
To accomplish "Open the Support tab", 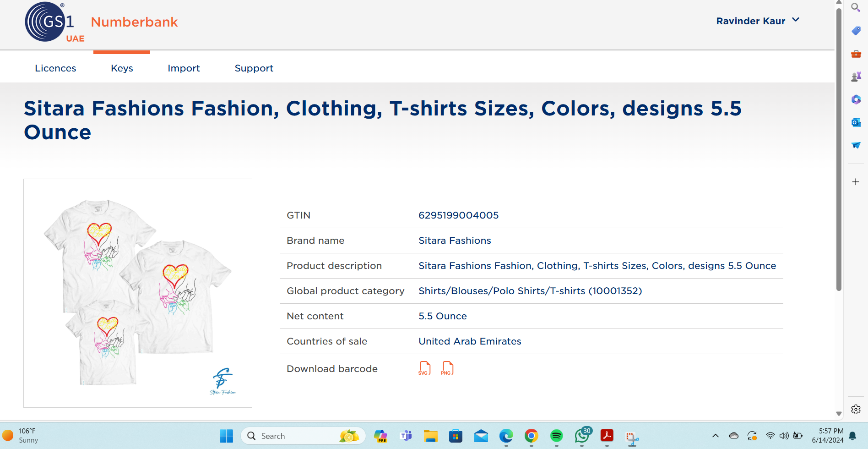I will pyautogui.click(x=254, y=68).
